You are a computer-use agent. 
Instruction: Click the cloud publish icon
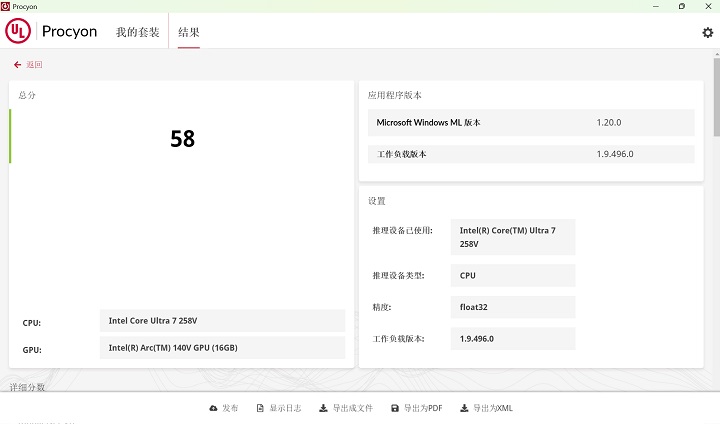tap(214, 408)
